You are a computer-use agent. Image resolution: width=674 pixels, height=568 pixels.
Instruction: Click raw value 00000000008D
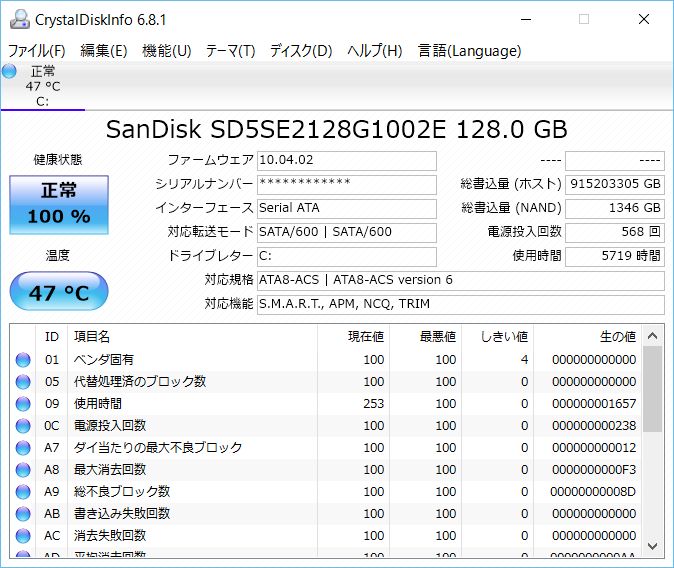tap(593, 492)
